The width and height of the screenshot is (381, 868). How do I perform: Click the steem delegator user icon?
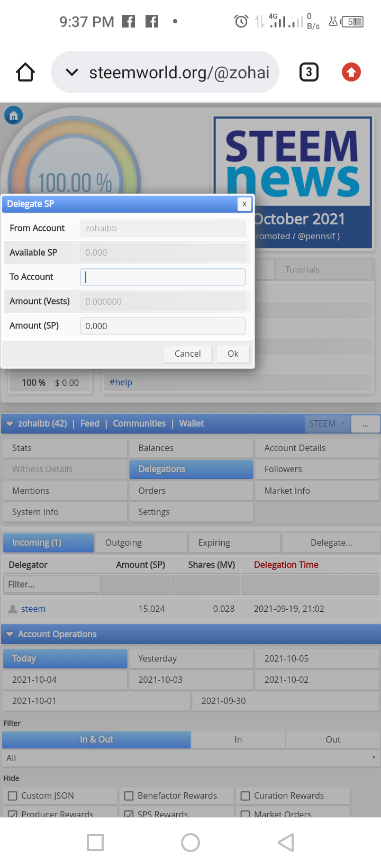coord(13,609)
